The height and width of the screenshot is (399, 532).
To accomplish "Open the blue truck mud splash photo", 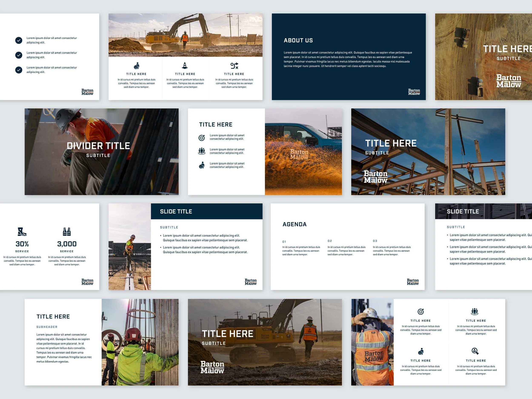I will coord(303,152).
